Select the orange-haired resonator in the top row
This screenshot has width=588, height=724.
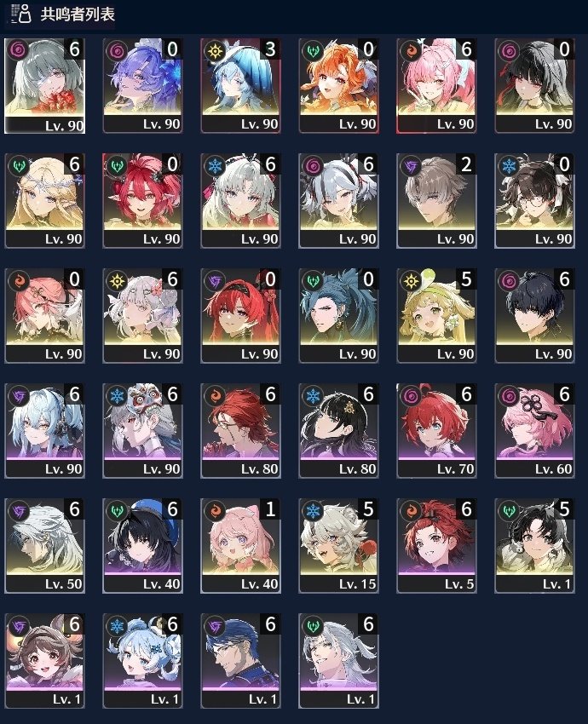[338, 86]
